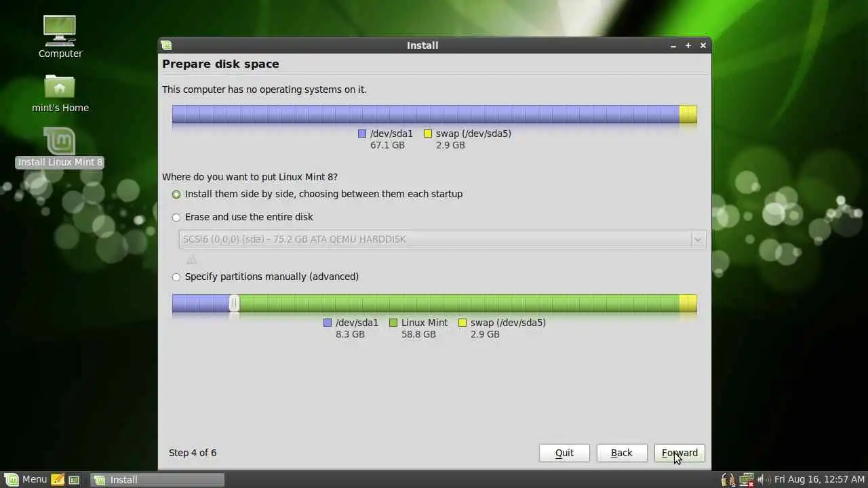868x488 pixels.
Task: Click the yellow swap segment in lower bar
Action: (x=688, y=304)
